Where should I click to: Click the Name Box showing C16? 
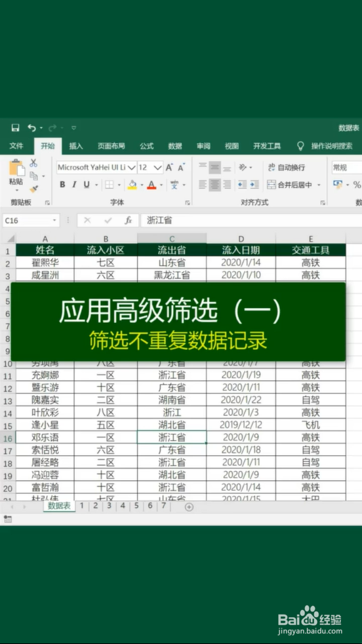(x=31, y=221)
